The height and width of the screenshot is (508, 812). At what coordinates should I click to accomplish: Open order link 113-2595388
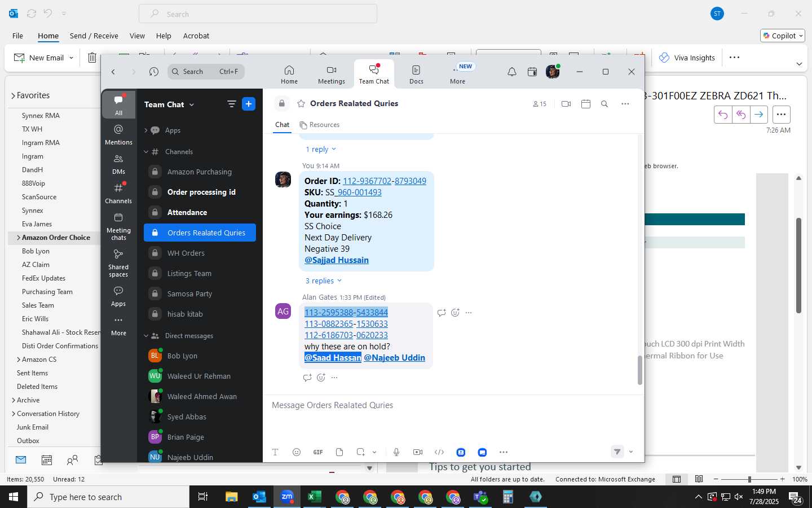329,313
